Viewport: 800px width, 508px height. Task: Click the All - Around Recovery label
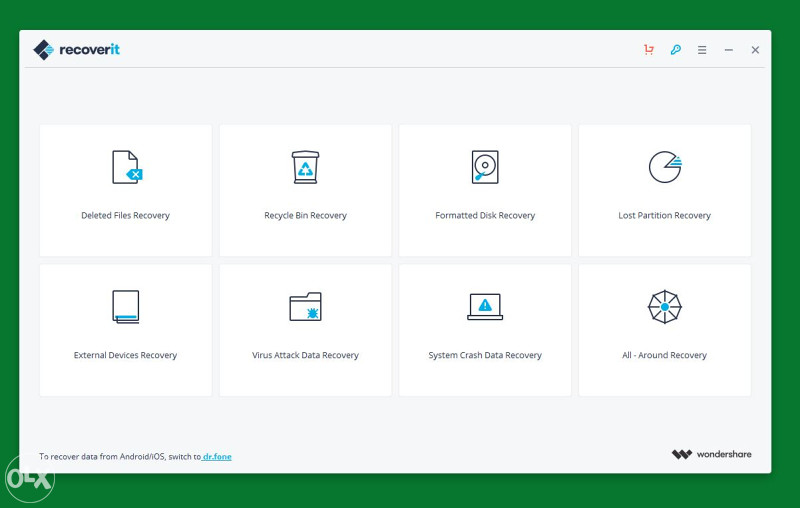click(664, 355)
